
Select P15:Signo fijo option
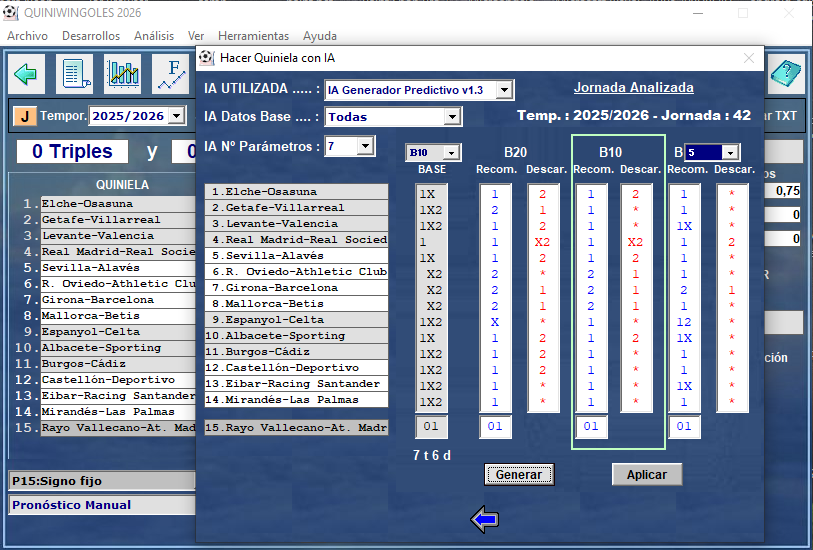(102, 481)
